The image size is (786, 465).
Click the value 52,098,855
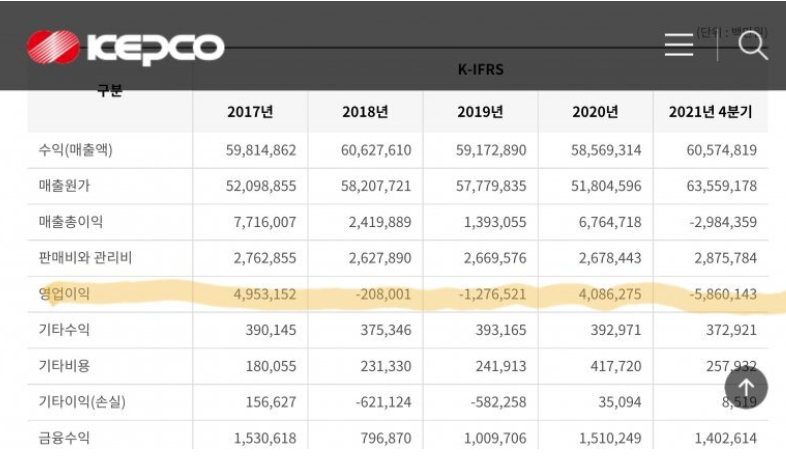click(261, 186)
